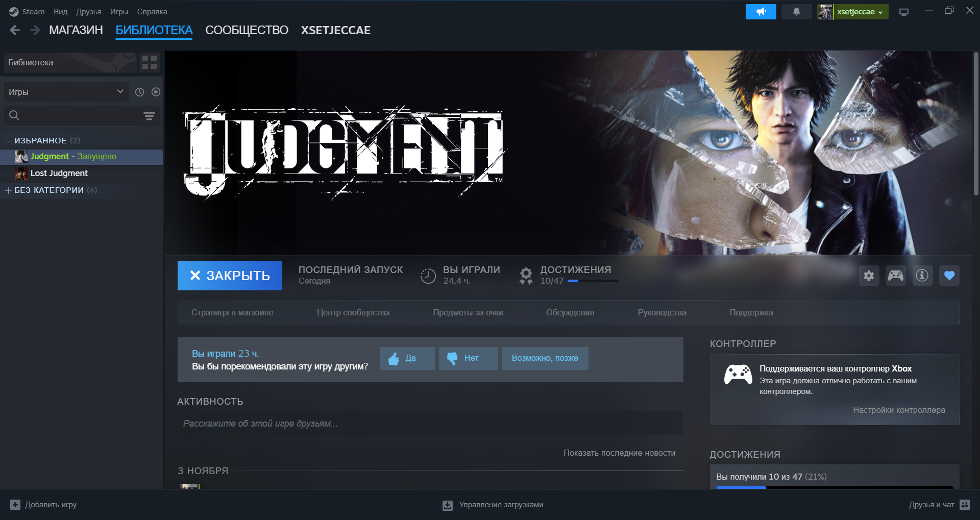Viewport: 980px width, 520px height.
Task: Click the ЗАКРЫТЬ button to stop the game
Action: 230,276
